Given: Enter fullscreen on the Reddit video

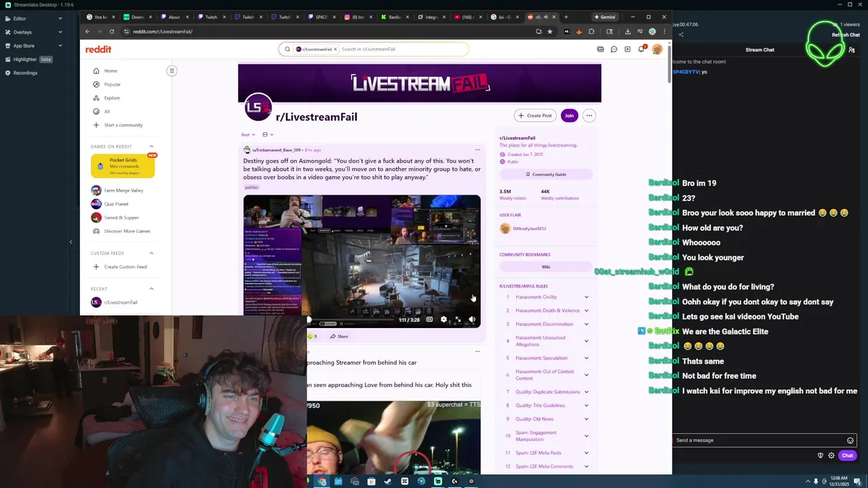Looking at the screenshot, I should click(458, 319).
